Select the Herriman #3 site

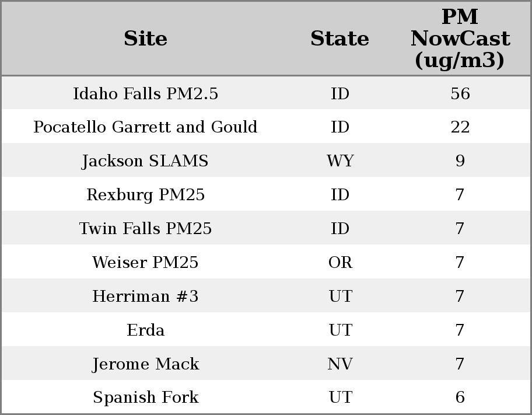tap(145, 297)
